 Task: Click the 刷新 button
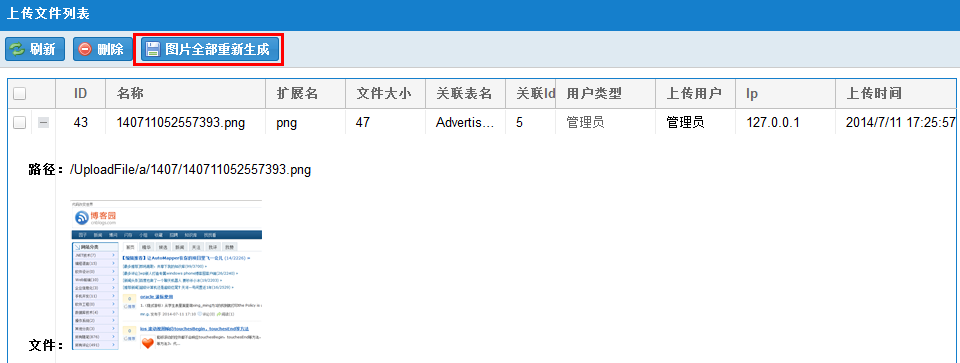(x=35, y=50)
